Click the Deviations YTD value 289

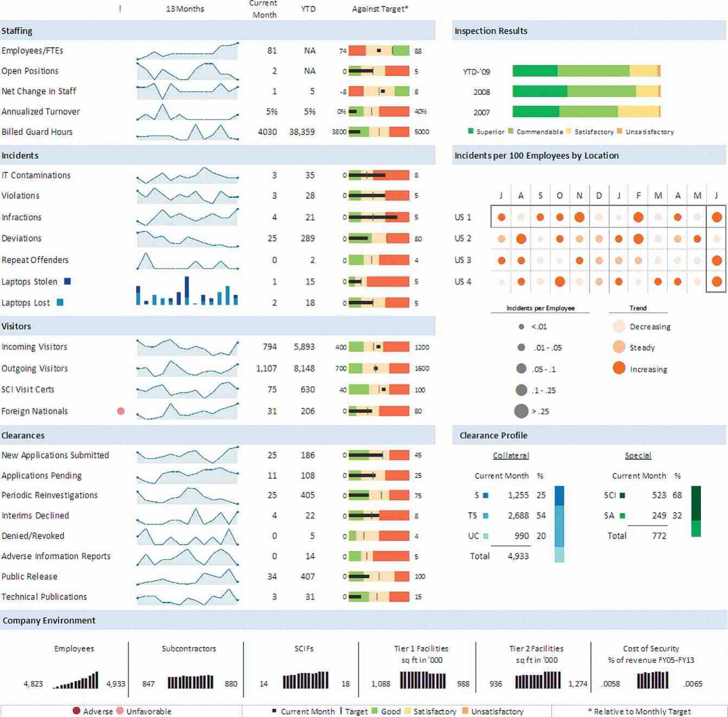pos(308,238)
